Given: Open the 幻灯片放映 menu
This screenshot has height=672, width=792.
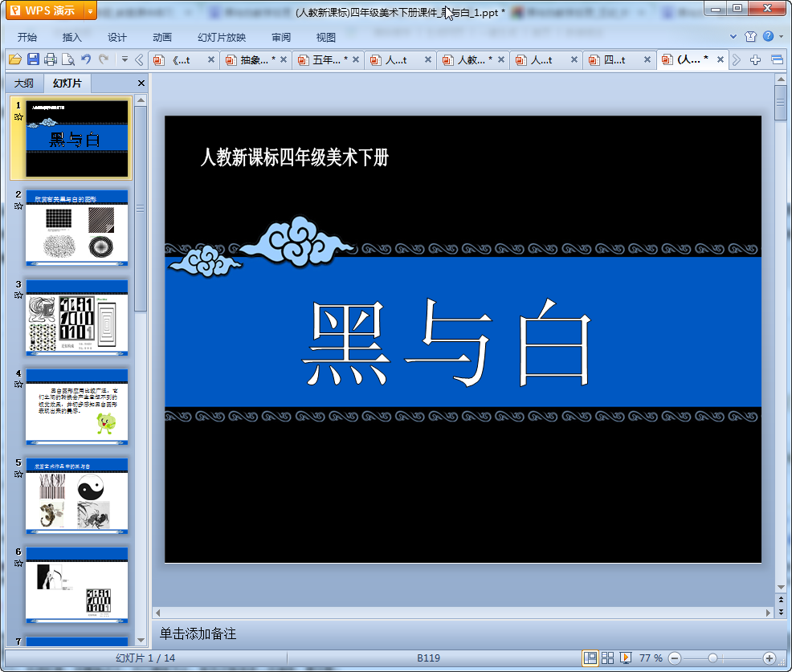Looking at the screenshot, I should click(221, 38).
